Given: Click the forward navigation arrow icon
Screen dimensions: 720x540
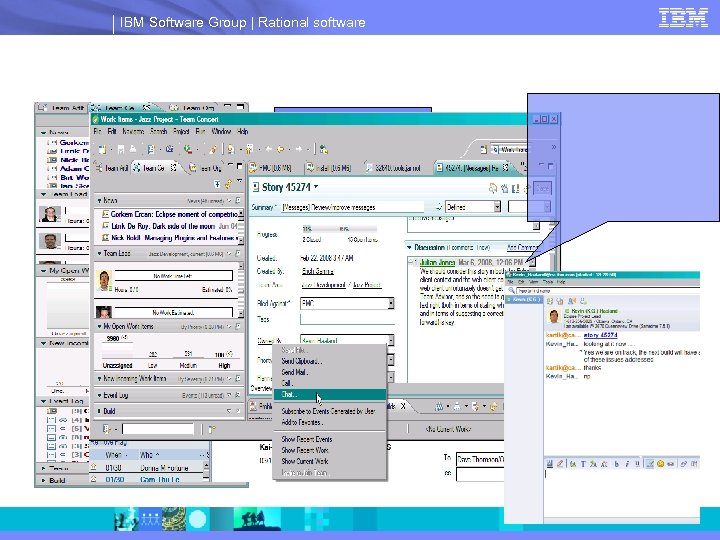Looking at the screenshot, I should 299,149.
